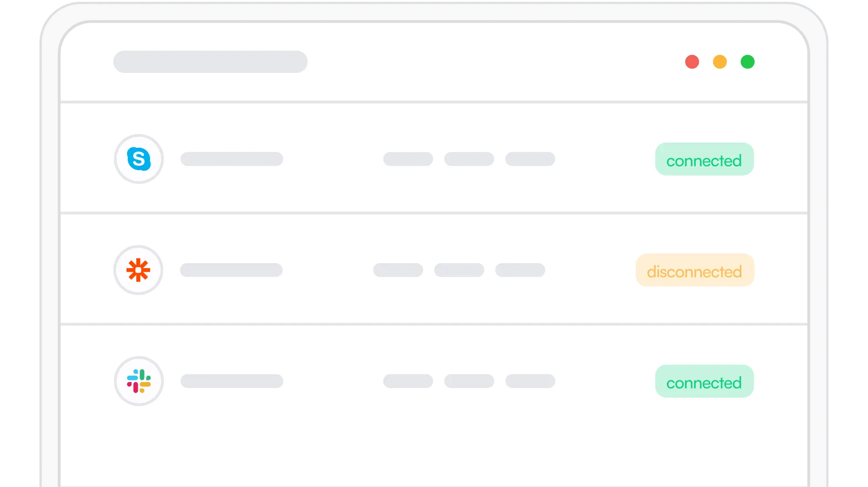Image resolution: width=868 pixels, height=487 pixels.
Task: Select the Slack logo icon
Action: pyautogui.click(x=139, y=381)
